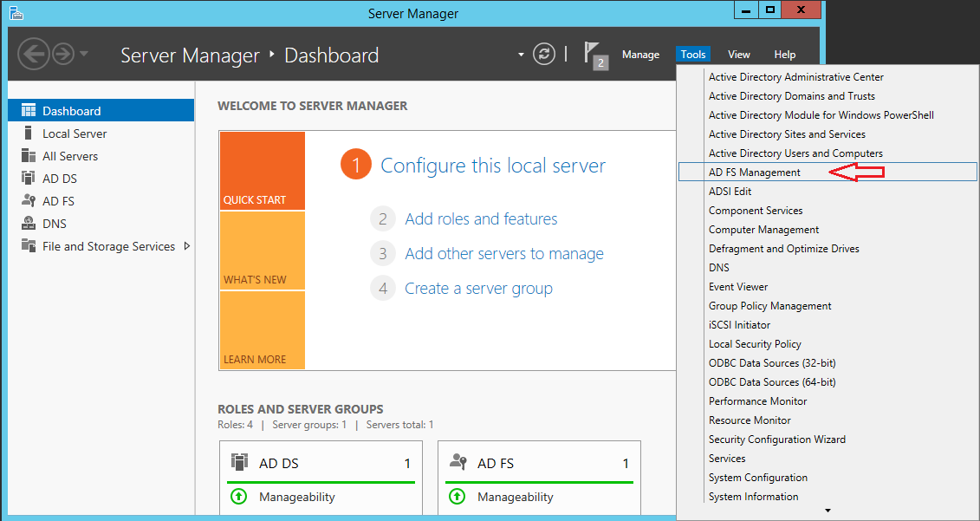Select the WHAT'S NEW tile
This screenshot has width=980, height=521.
(263, 251)
